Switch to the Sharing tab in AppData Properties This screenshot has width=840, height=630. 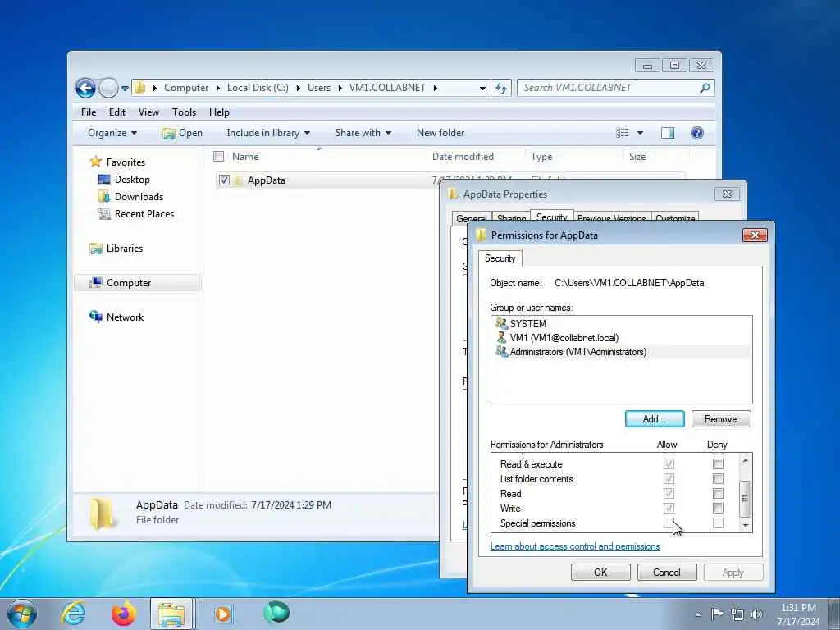coord(511,217)
